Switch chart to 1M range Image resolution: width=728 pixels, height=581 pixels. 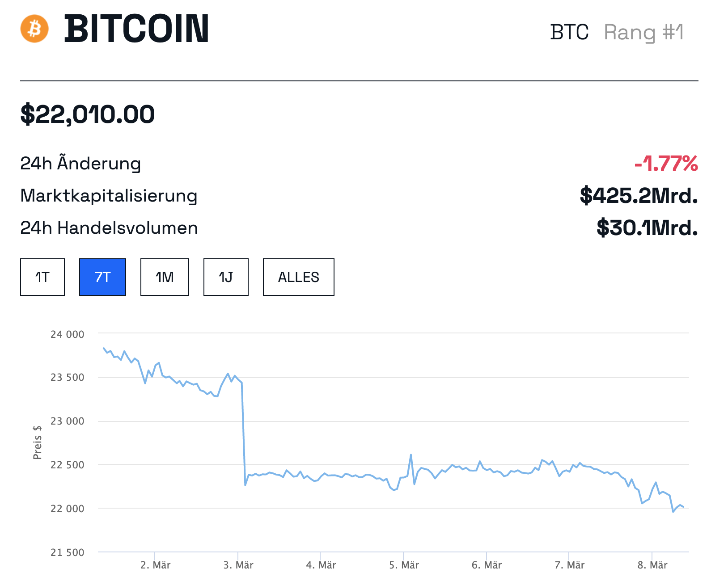point(165,277)
